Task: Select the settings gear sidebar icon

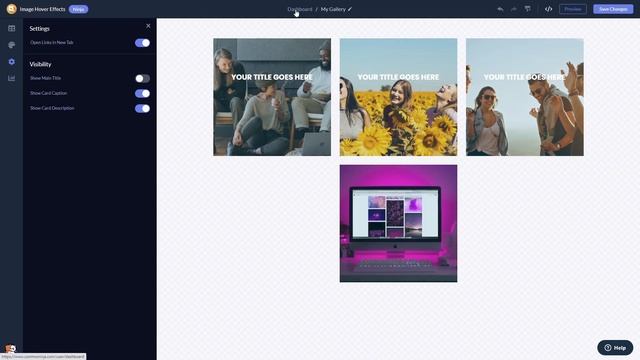Action: pyautogui.click(x=11, y=62)
